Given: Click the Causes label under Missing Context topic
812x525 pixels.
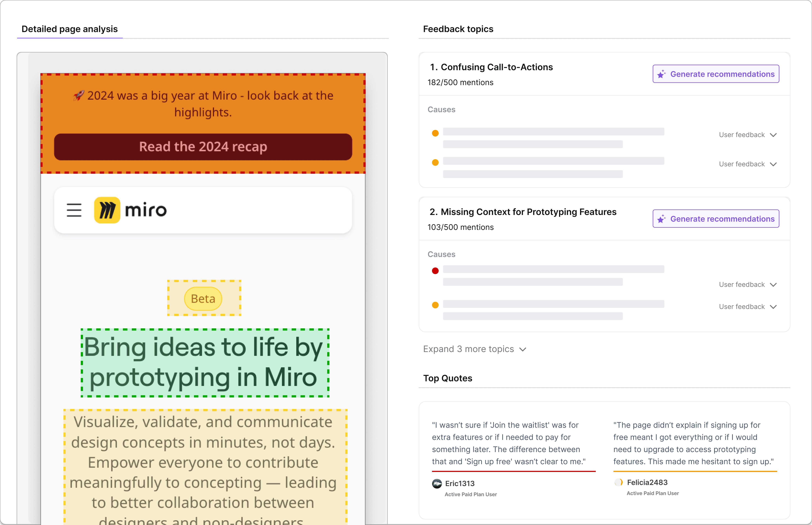Looking at the screenshot, I should (441, 254).
